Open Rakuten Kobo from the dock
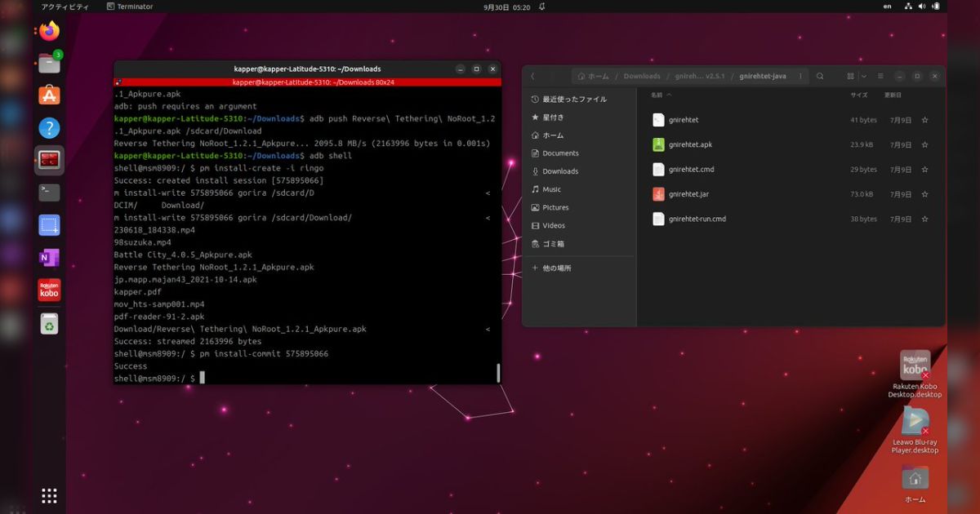Screen dimensions: 980x514 pos(49,290)
